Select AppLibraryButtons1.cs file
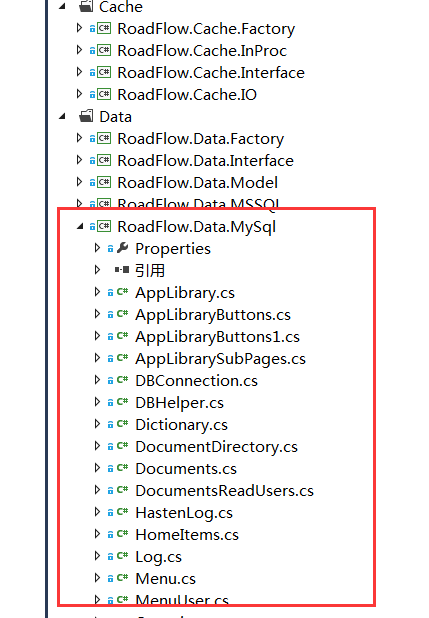The width and height of the screenshot is (429, 618). point(217,337)
